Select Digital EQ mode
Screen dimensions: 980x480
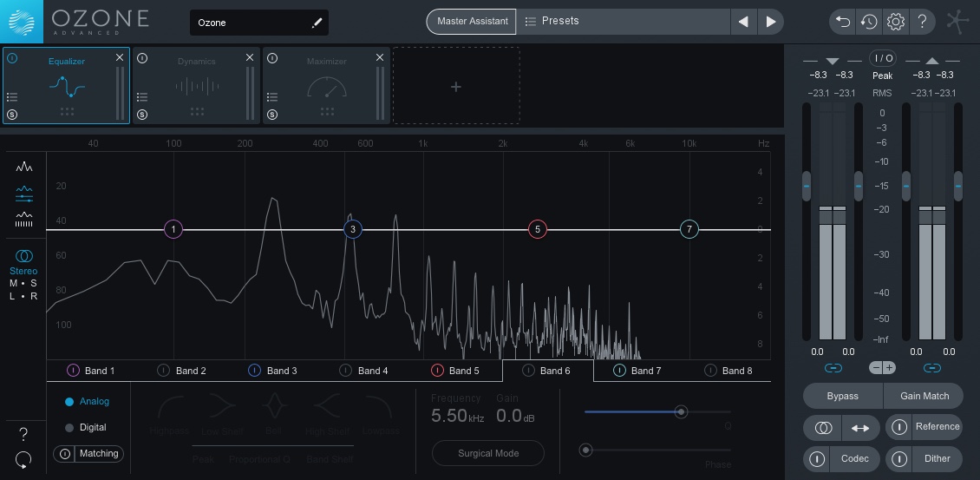click(x=86, y=427)
